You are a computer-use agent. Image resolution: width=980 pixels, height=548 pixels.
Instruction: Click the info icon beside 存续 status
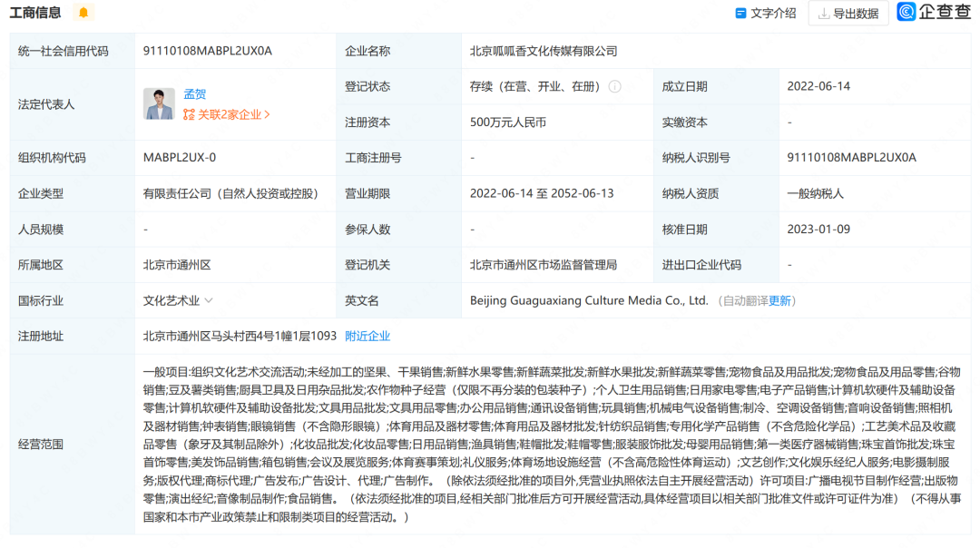coord(615,87)
